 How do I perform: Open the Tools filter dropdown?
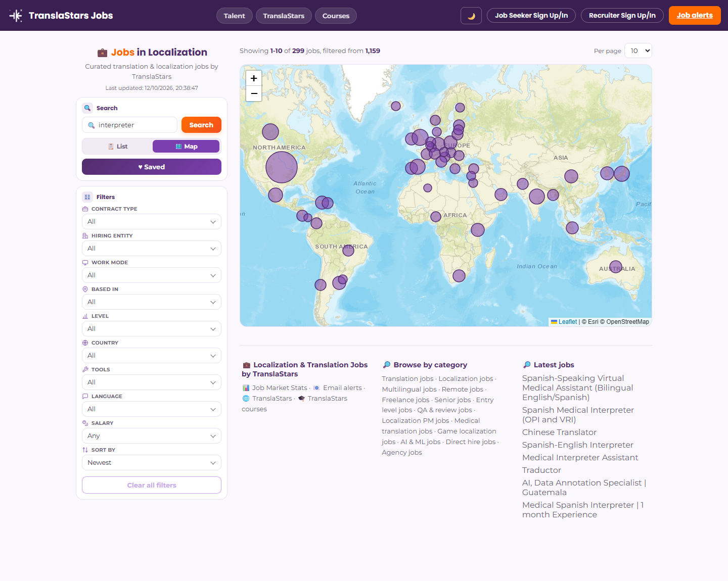[152, 382]
